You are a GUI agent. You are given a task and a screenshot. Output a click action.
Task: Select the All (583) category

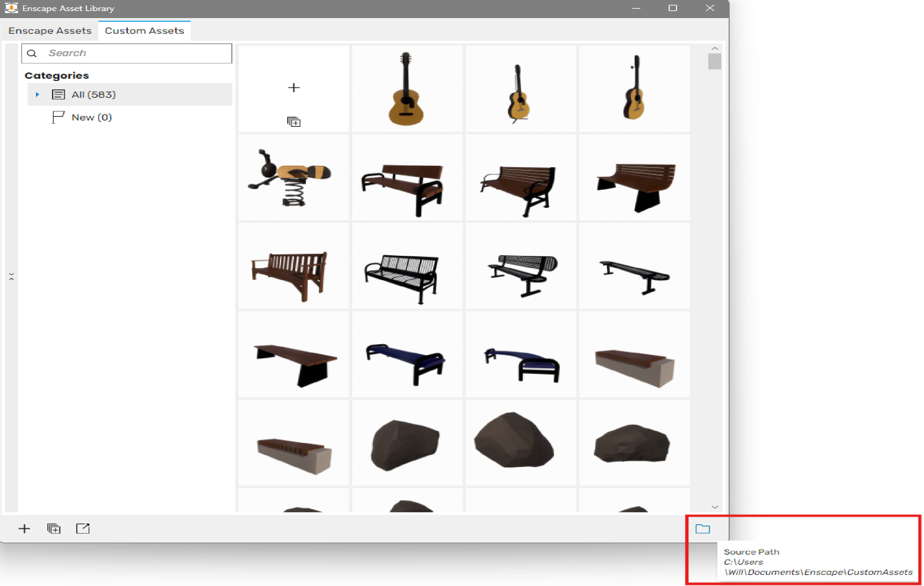point(93,94)
